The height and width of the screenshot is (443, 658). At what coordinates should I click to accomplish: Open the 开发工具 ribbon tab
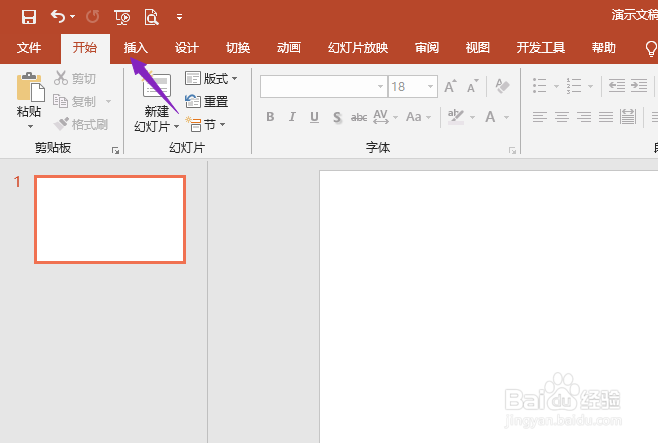click(x=540, y=48)
